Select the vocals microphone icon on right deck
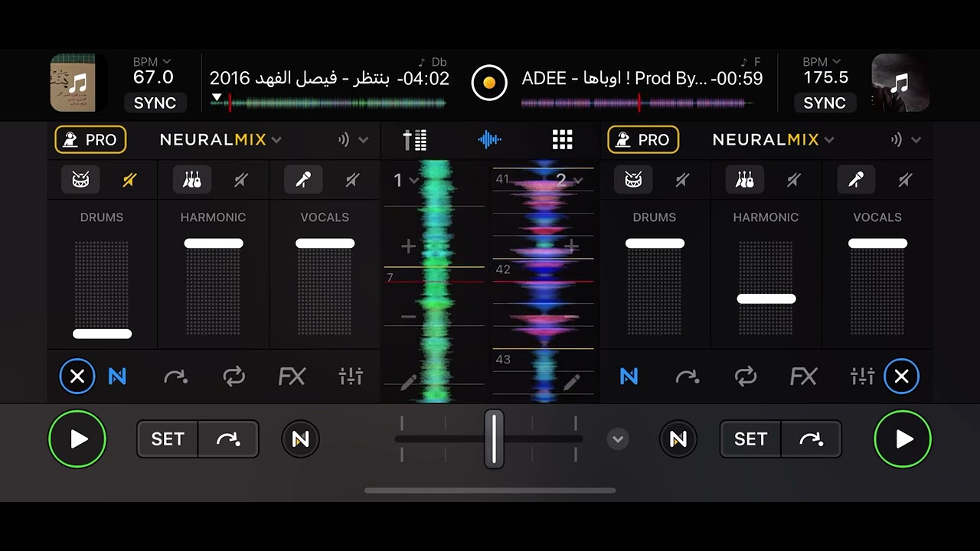Viewport: 980px width, 551px height. click(856, 180)
